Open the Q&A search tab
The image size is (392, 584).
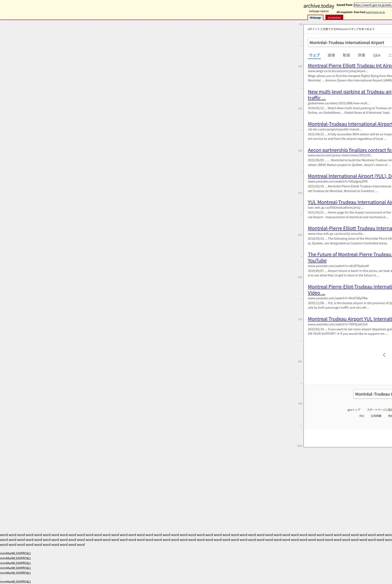pyautogui.click(x=376, y=55)
